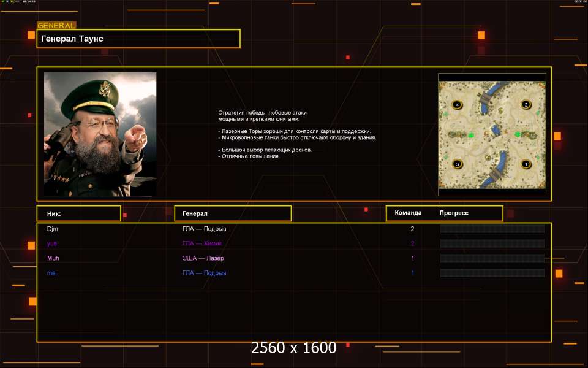Select the GENERAL tab label
The height and width of the screenshot is (368, 588).
click(x=56, y=26)
